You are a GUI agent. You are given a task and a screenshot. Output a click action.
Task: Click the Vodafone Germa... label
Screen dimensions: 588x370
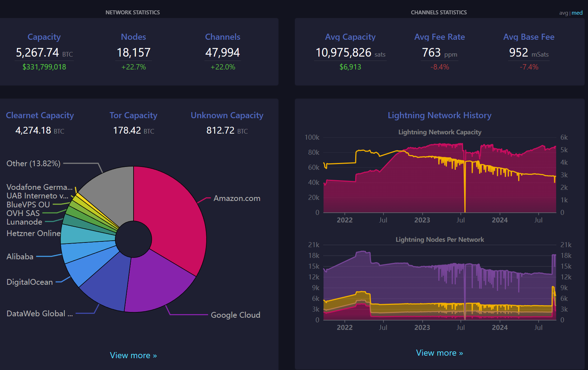[39, 187]
